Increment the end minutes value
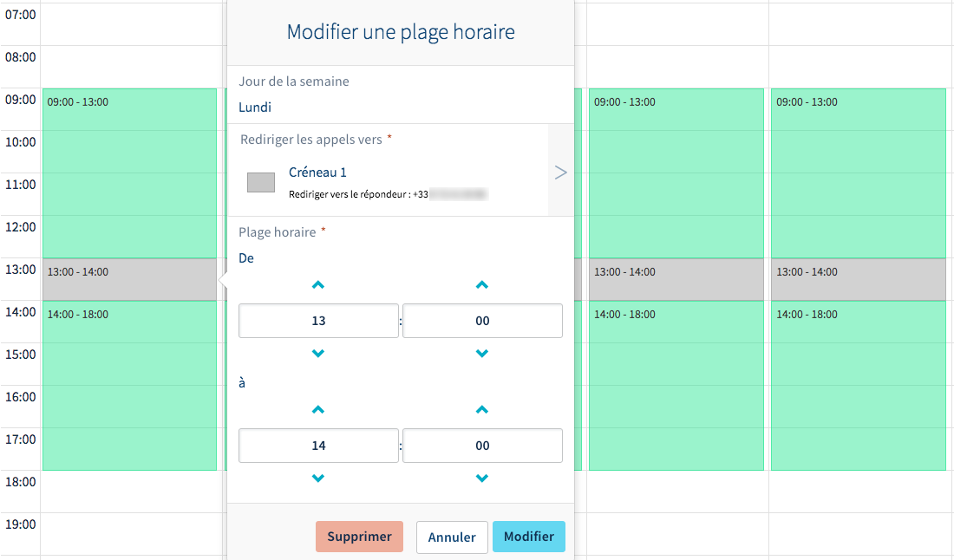 point(481,409)
